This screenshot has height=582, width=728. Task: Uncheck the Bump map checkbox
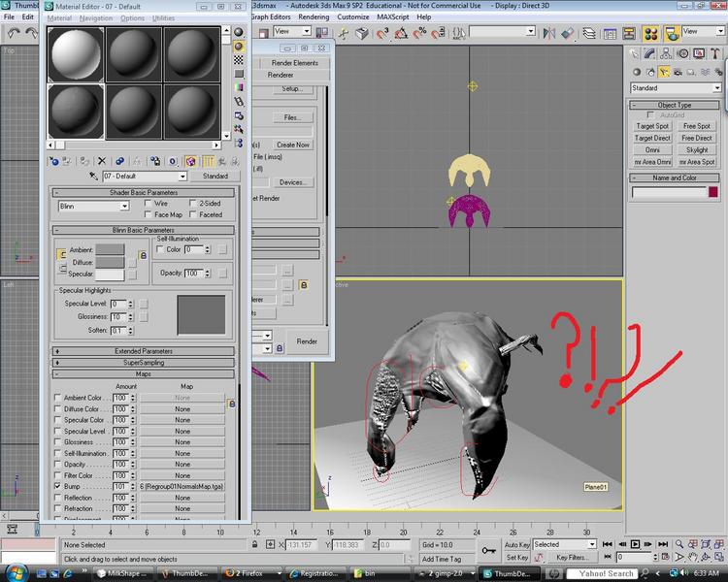pos(57,486)
